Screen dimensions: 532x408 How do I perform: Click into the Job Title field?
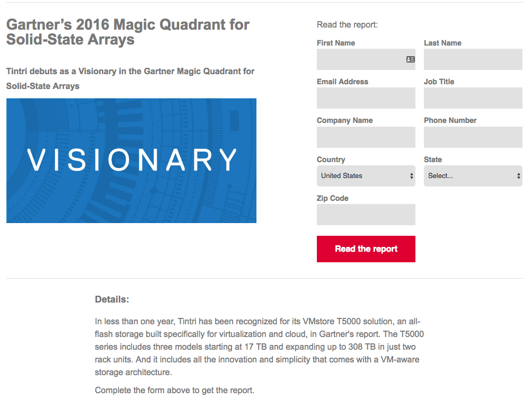(473, 98)
